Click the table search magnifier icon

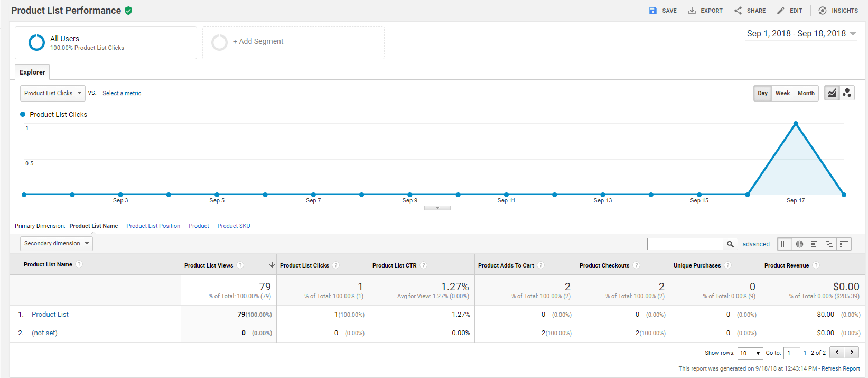tap(730, 244)
